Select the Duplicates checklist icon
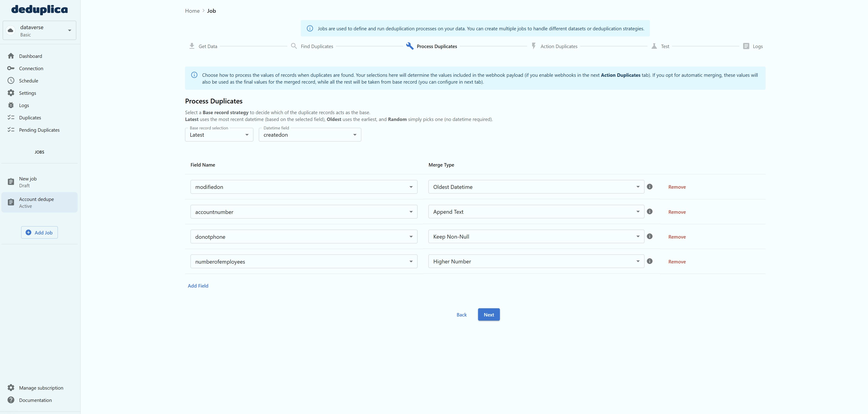 click(x=11, y=117)
